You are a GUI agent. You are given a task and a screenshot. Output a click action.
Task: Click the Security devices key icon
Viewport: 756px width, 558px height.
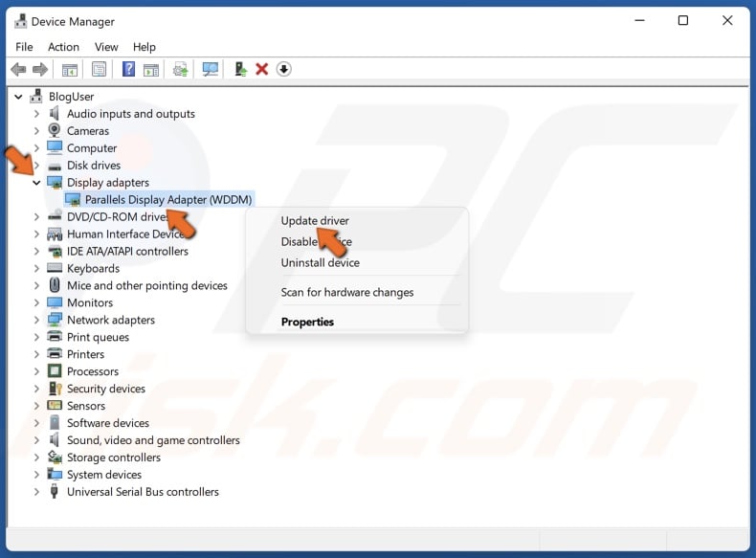click(55, 389)
